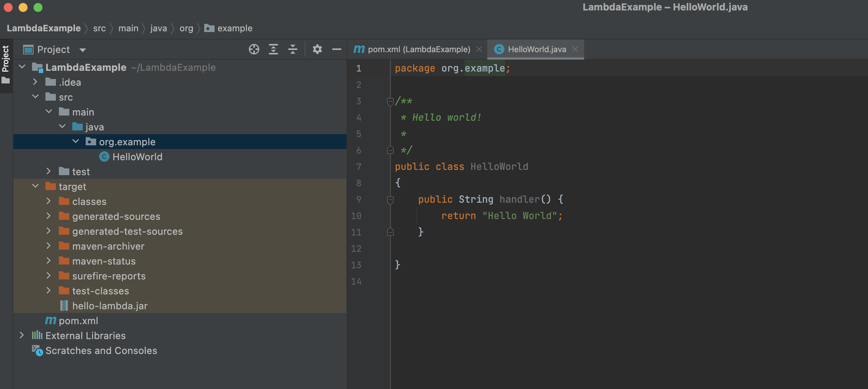The image size is (868, 389).
Task: Expand the maven-status folder
Action: (49, 261)
